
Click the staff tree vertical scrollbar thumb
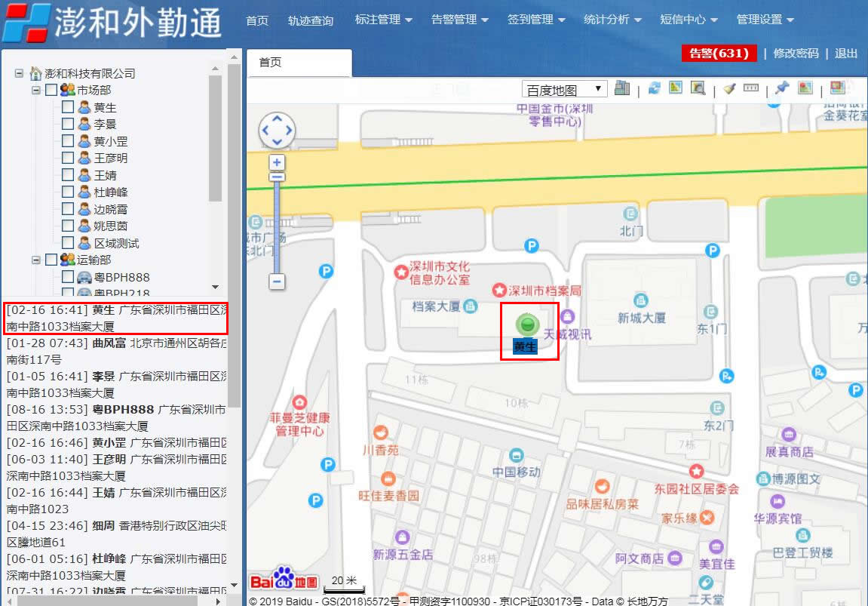point(216,138)
